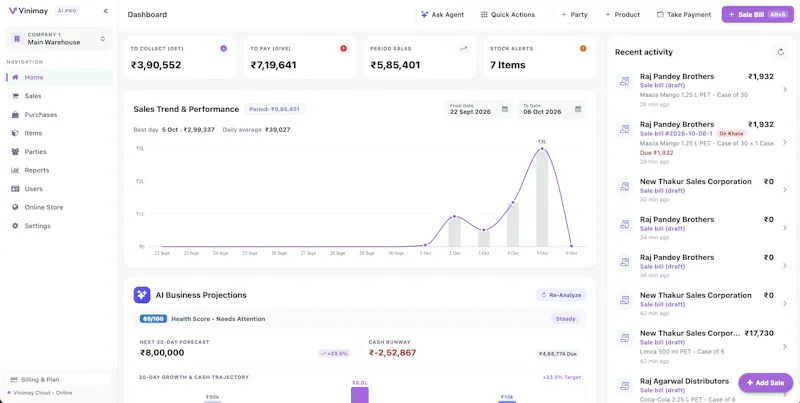Screen dimensions: 800x403
Task: Expand New Thakur Sales Corporation ₹17,730 chevron
Action: (785, 346)
